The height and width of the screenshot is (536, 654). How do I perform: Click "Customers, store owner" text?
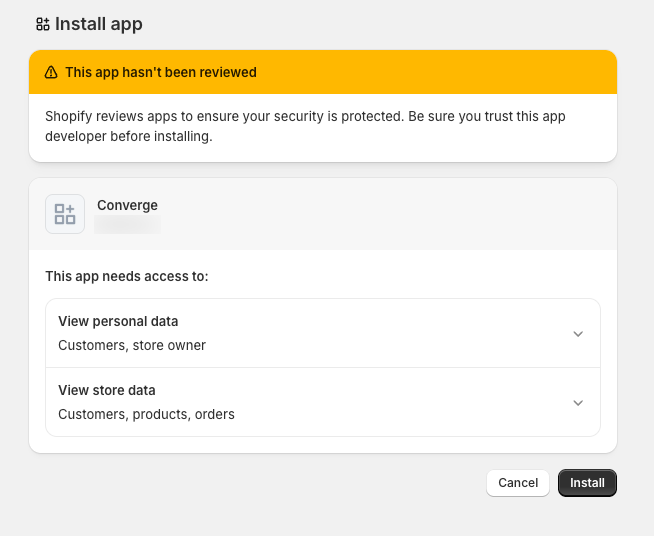click(132, 345)
